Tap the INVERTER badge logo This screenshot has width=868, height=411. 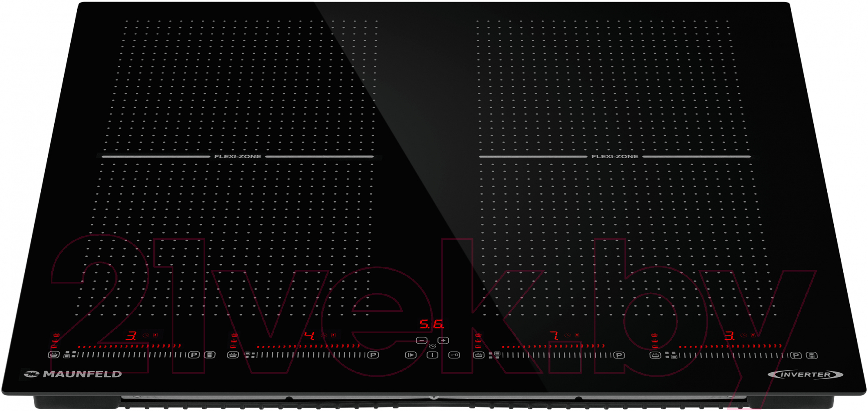806,375
